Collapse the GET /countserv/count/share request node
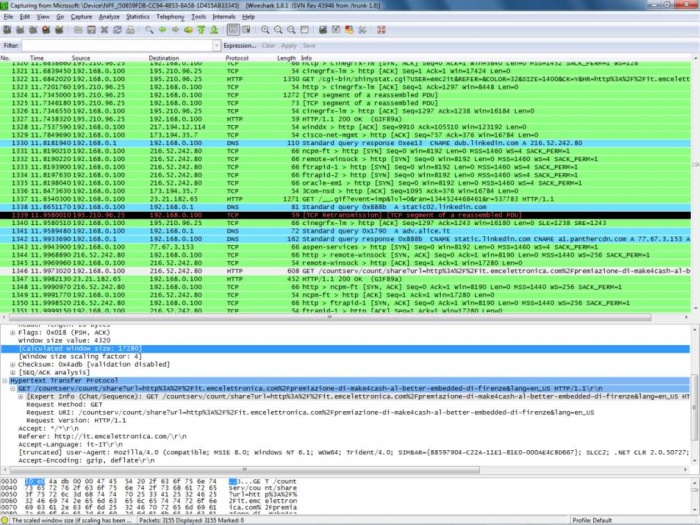This screenshot has height=525, width=700. click(x=12, y=389)
